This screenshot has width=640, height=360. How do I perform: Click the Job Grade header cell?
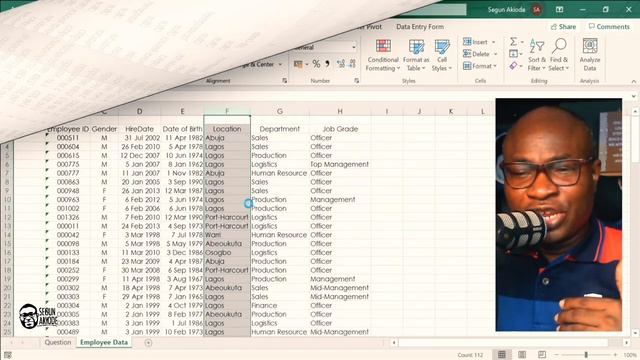tap(340, 129)
